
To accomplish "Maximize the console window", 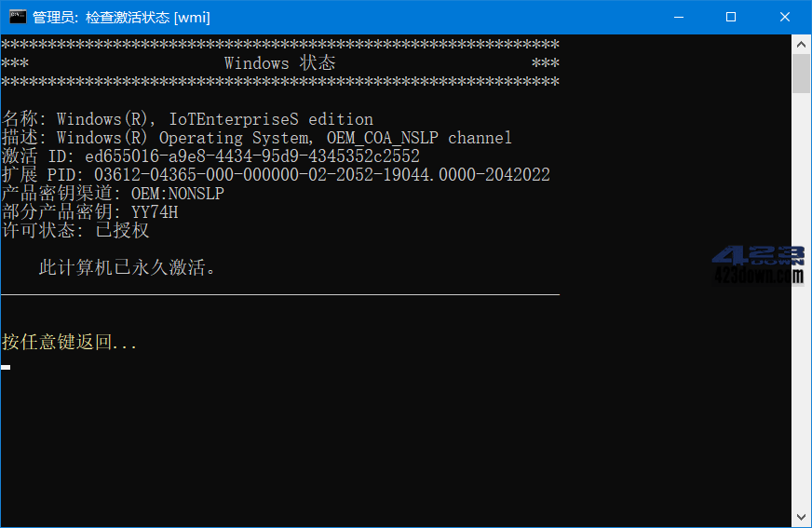I will 731,17.
